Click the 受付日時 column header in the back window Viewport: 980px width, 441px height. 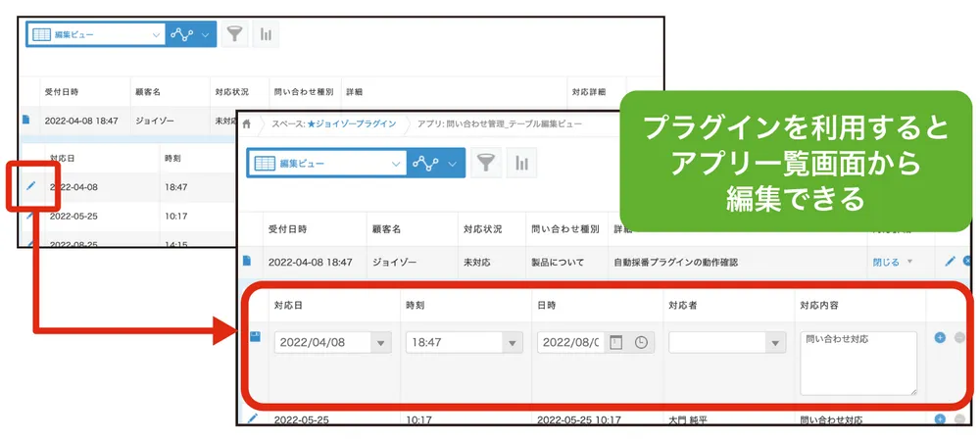click(x=61, y=92)
